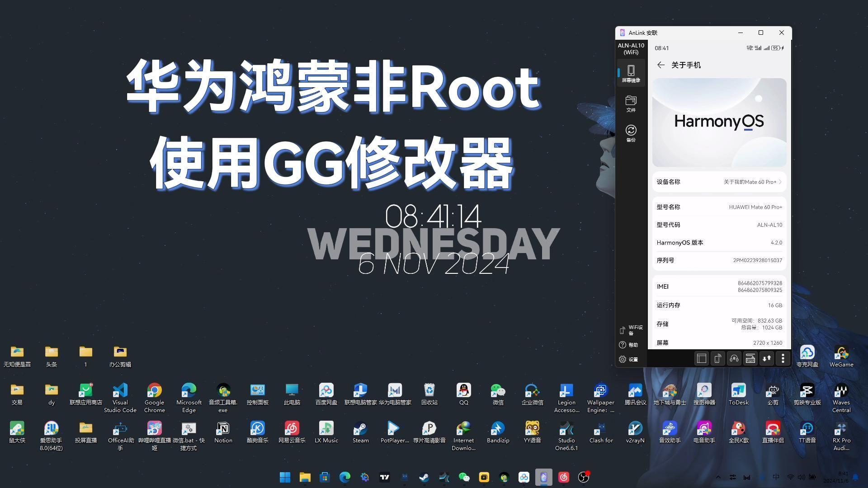Open the 百度网盘 desktop icon
868x488 pixels.
[x=326, y=394]
